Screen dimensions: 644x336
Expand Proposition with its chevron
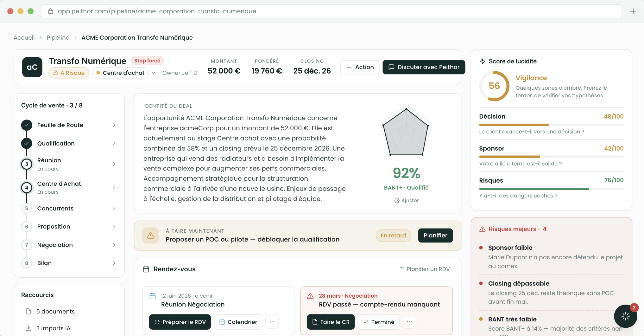(x=114, y=227)
